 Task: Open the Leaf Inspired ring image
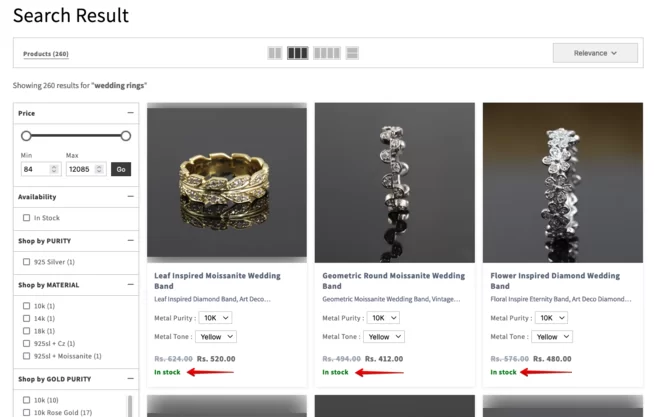tap(227, 183)
